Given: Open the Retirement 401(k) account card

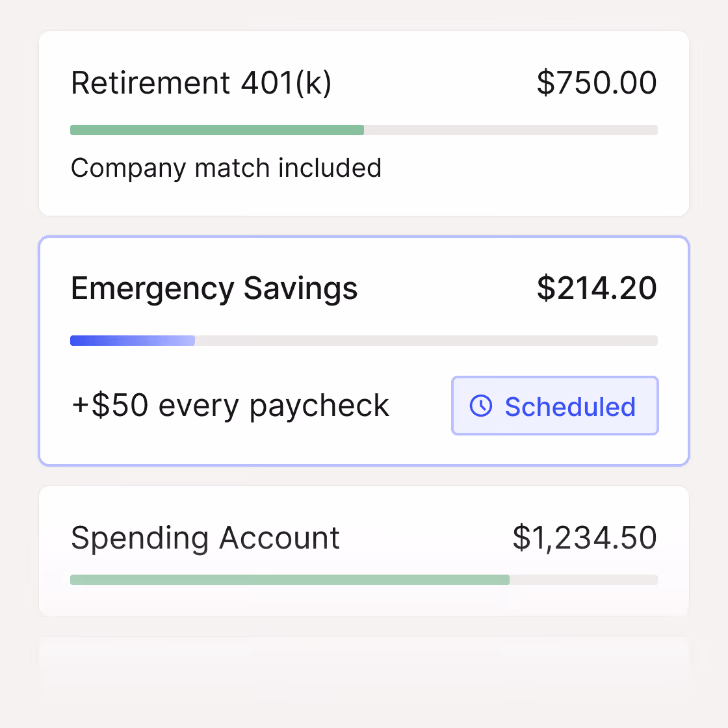Looking at the screenshot, I should [364, 122].
